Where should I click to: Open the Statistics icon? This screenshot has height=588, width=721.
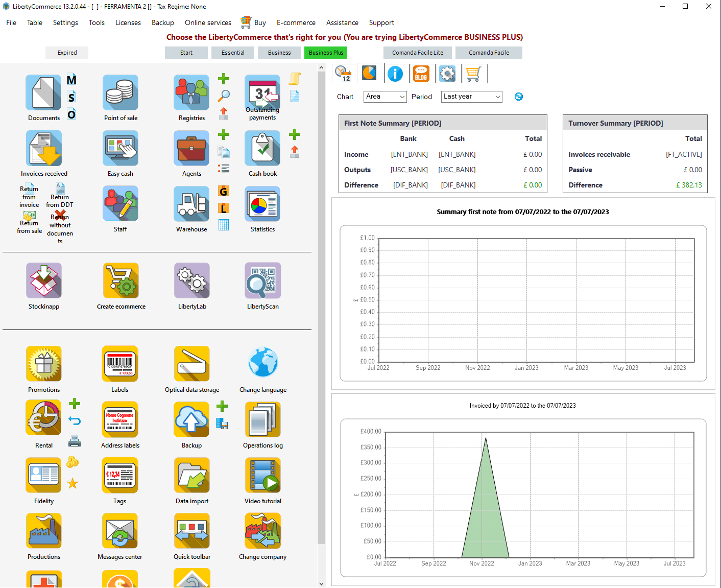[x=262, y=204]
